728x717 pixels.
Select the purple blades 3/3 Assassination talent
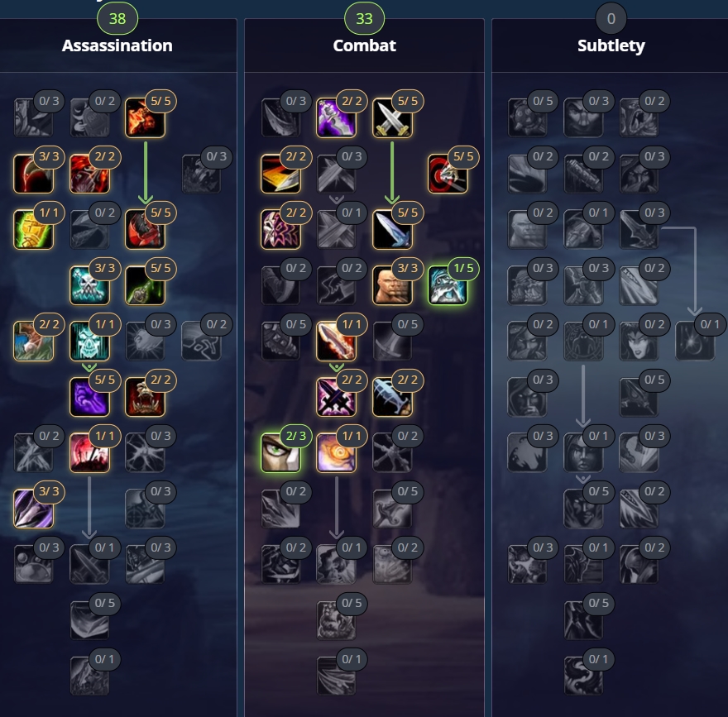(33, 508)
